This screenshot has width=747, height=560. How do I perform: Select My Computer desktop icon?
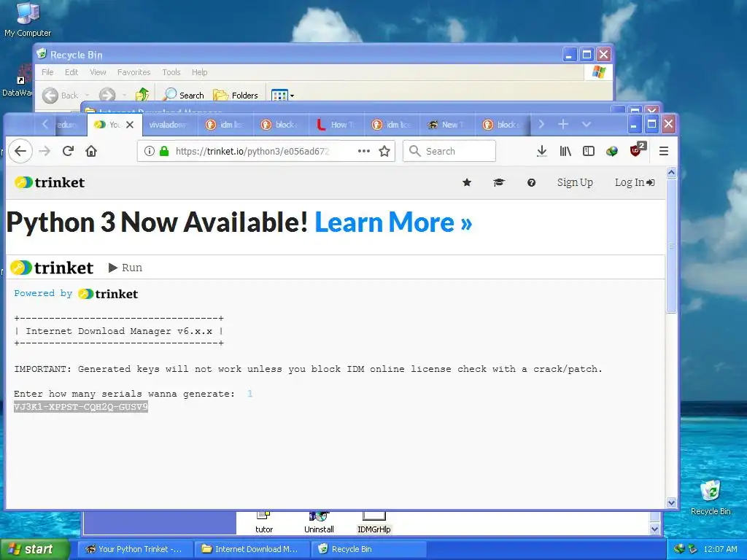[28, 20]
